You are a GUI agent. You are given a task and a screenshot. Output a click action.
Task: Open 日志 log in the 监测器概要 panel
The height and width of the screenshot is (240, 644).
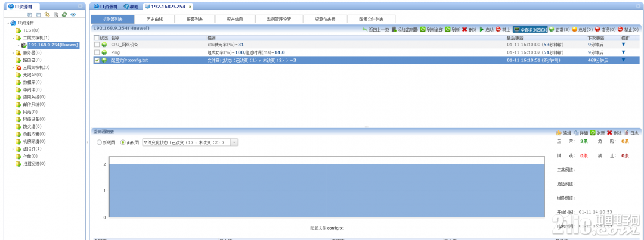[631, 133]
